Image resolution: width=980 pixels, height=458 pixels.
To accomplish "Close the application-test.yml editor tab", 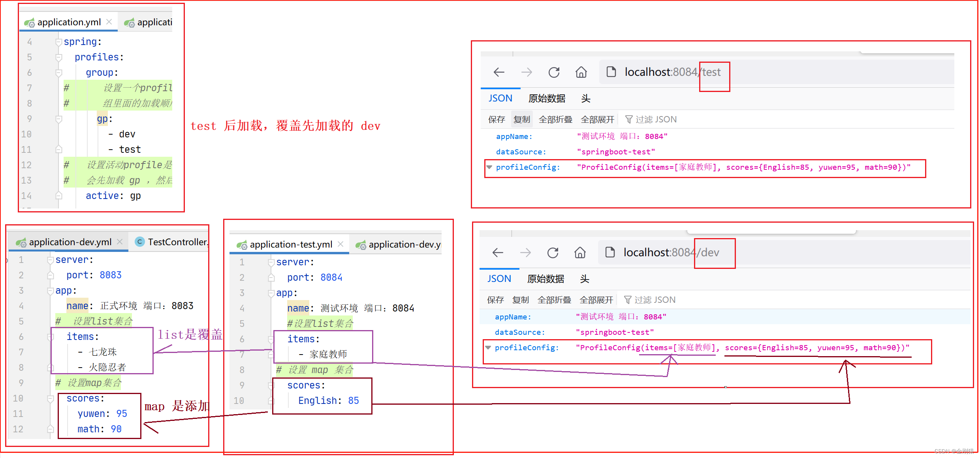I will 340,244.
